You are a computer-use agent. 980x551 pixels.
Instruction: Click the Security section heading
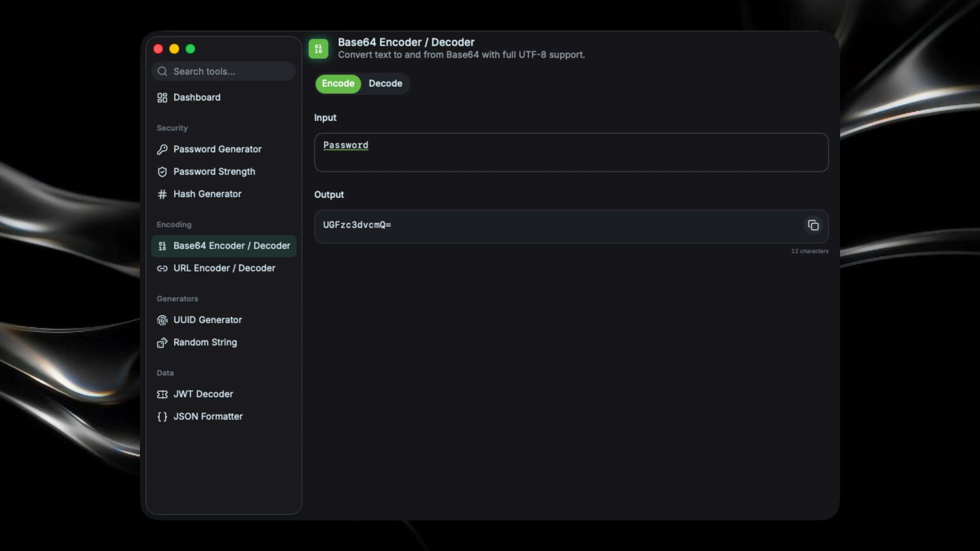click(172, 128)
